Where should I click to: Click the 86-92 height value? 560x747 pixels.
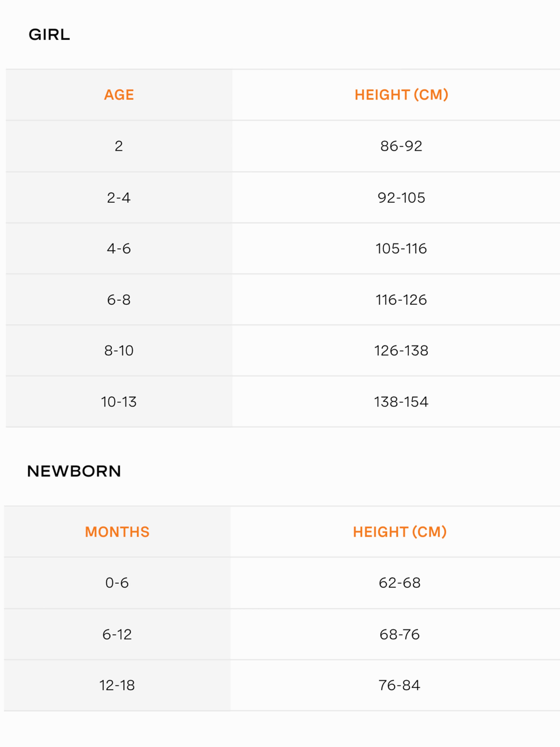(x=401, y=146)
